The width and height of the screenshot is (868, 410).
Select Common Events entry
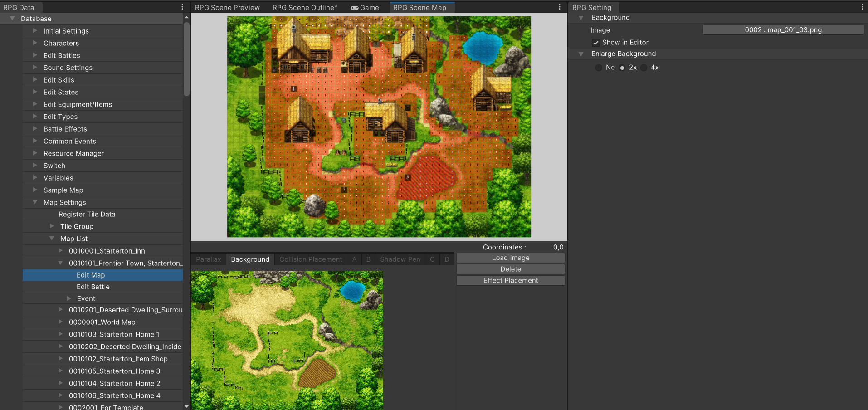click(x=102, y=141)
